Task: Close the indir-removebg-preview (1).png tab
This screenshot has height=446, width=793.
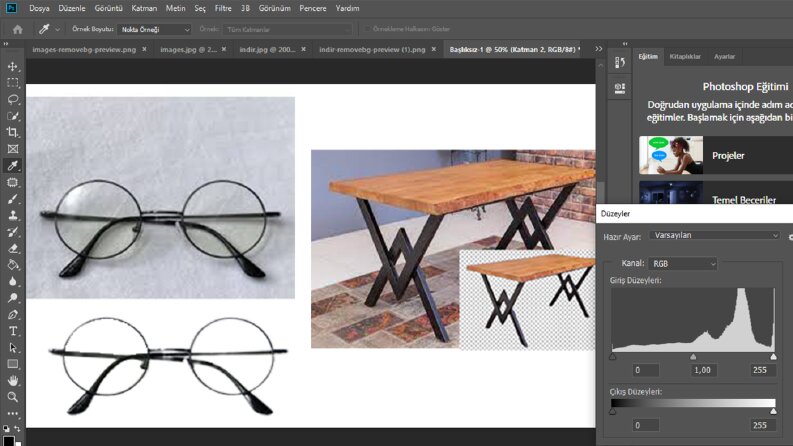Action: tap(433, 49)
